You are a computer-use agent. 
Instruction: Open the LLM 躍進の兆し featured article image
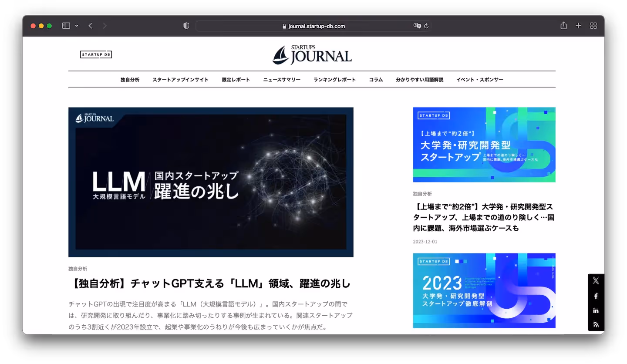pos(211,182)
